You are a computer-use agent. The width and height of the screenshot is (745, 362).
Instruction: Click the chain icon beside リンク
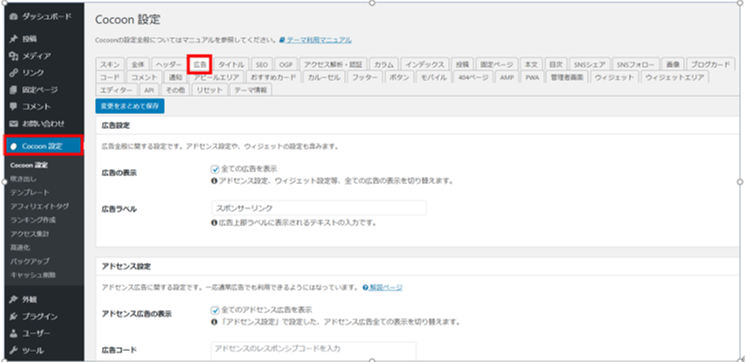pyautogui.click(x=14, y=73)
